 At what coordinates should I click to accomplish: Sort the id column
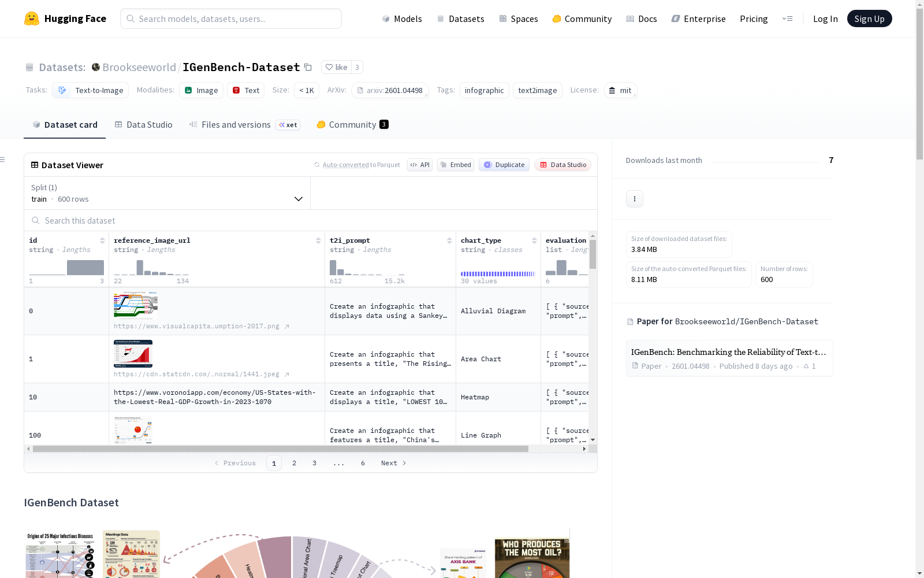[x=102, y=240]
